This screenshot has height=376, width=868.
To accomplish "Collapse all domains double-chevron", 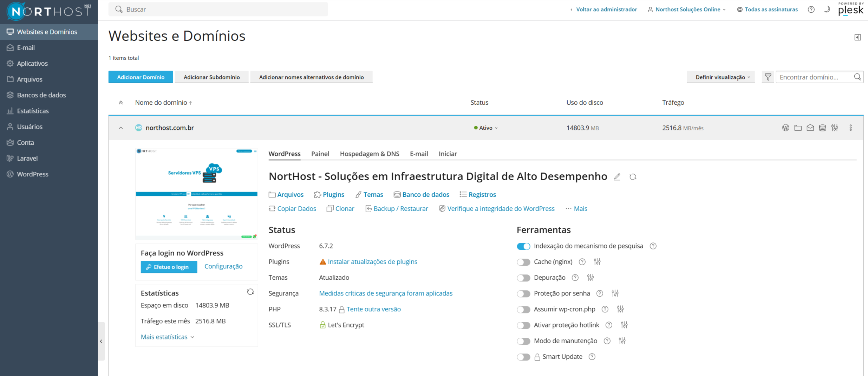I will [121, 103].
